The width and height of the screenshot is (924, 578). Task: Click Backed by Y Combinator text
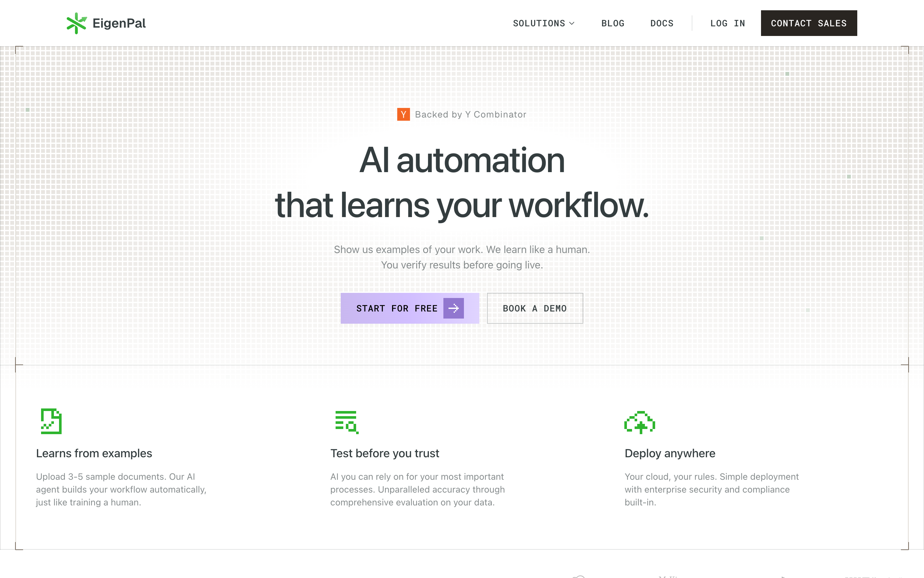(x=470, y=114)
